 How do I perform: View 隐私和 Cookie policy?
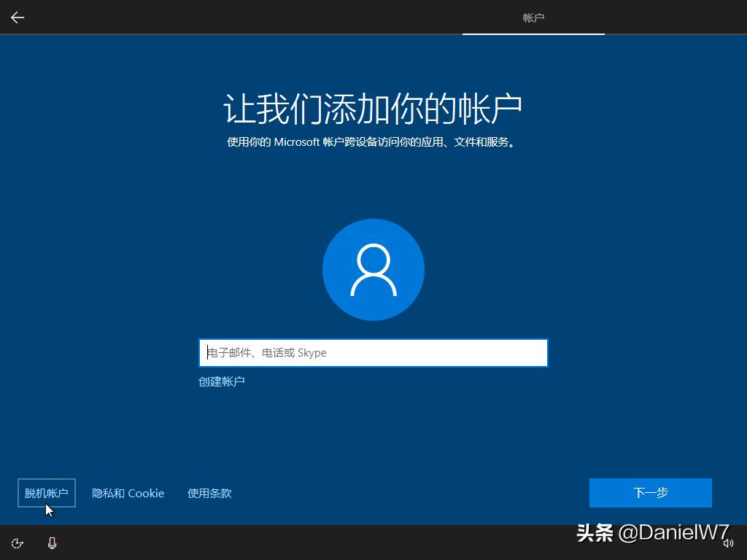(128, 493)
